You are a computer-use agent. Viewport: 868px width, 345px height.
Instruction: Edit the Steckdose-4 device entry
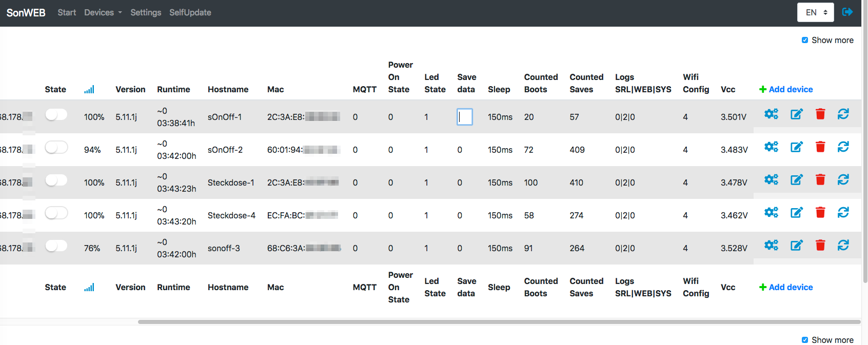(796, 212)
